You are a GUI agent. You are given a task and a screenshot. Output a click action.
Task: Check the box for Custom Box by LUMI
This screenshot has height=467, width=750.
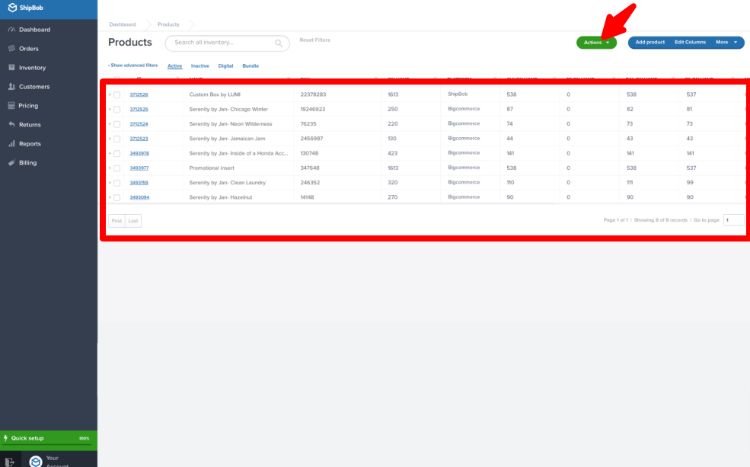pos(117,95)
